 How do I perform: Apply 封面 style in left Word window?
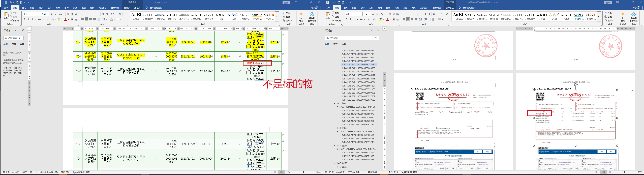coord(220,16)
